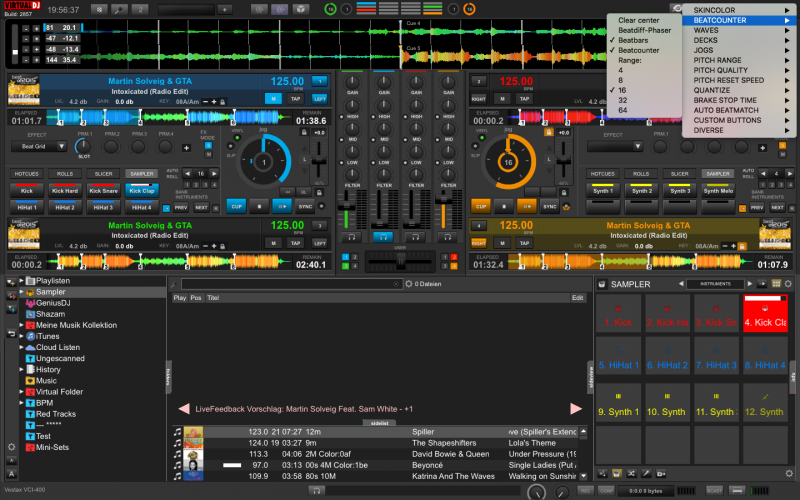Click the stop button on deck 1
This screenshot has width=800, height=500.
point(259,206)
